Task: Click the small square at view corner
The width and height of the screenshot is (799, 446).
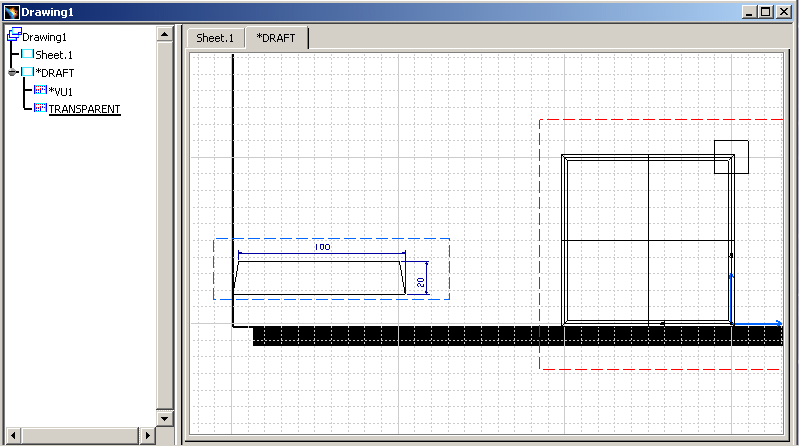Action: point(731,157)
